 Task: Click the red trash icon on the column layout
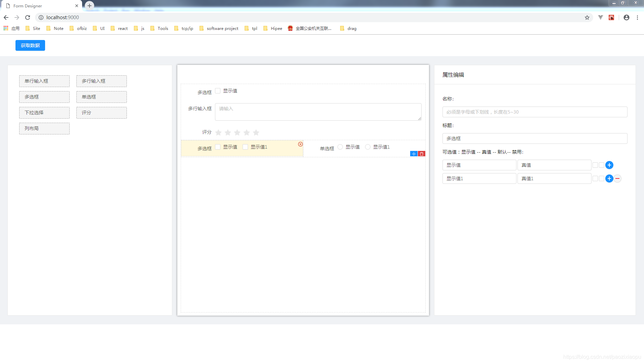pos(422,154)
